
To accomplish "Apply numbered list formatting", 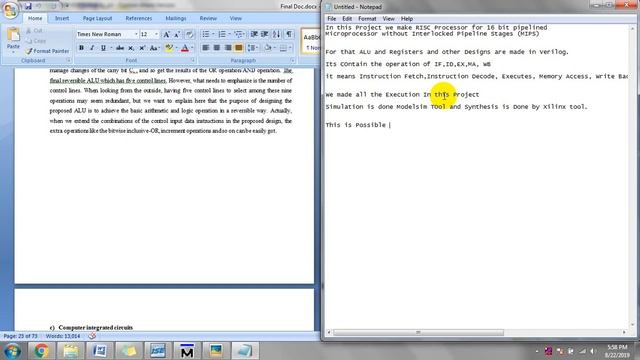I will [x=222, y=34].
